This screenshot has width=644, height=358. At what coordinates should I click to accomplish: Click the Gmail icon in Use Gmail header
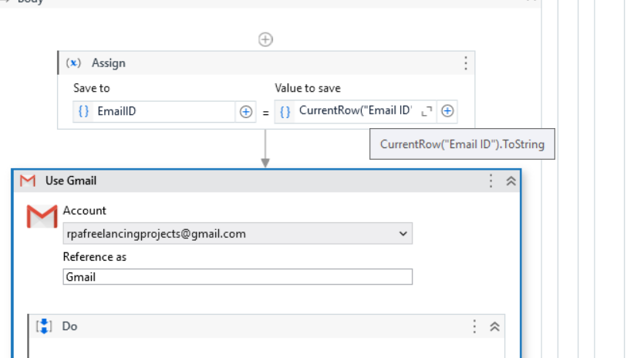coord(28,181)
